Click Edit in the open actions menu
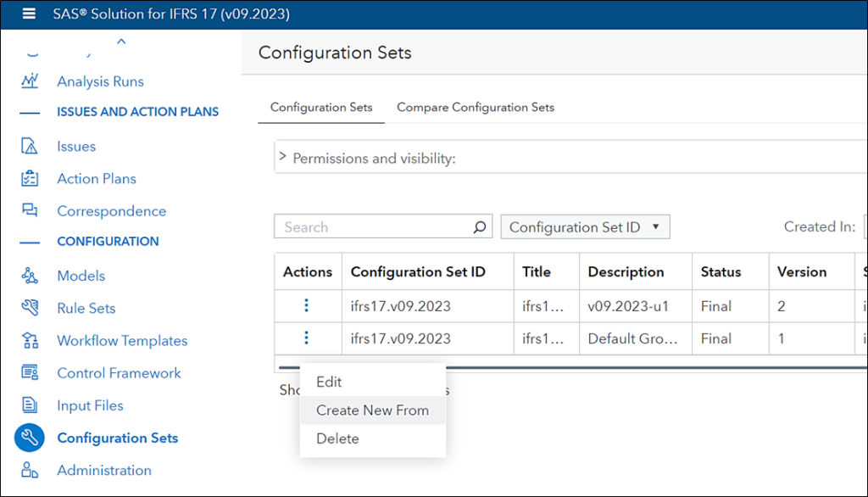The width and height of the screenshot is (868, 497). coord(329,382)
